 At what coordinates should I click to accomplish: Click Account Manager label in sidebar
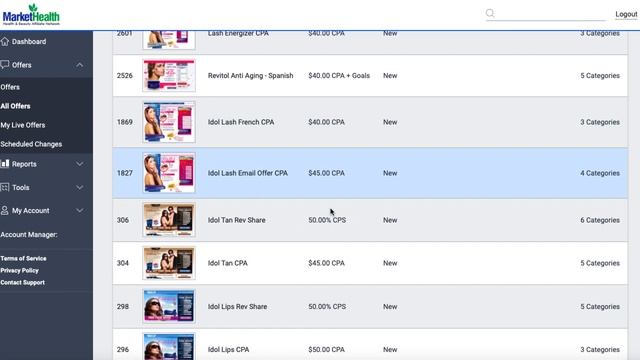pyautogui.click(x=29, y=235)
